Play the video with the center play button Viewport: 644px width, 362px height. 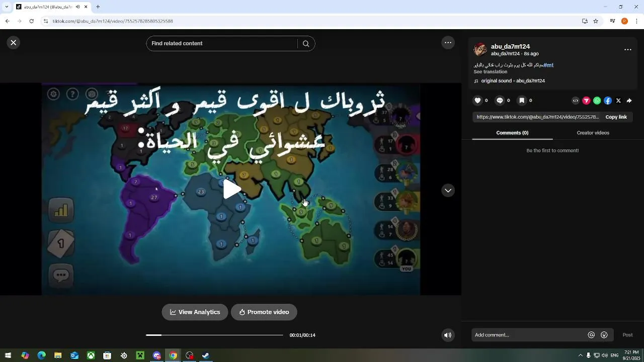(231, 189)
